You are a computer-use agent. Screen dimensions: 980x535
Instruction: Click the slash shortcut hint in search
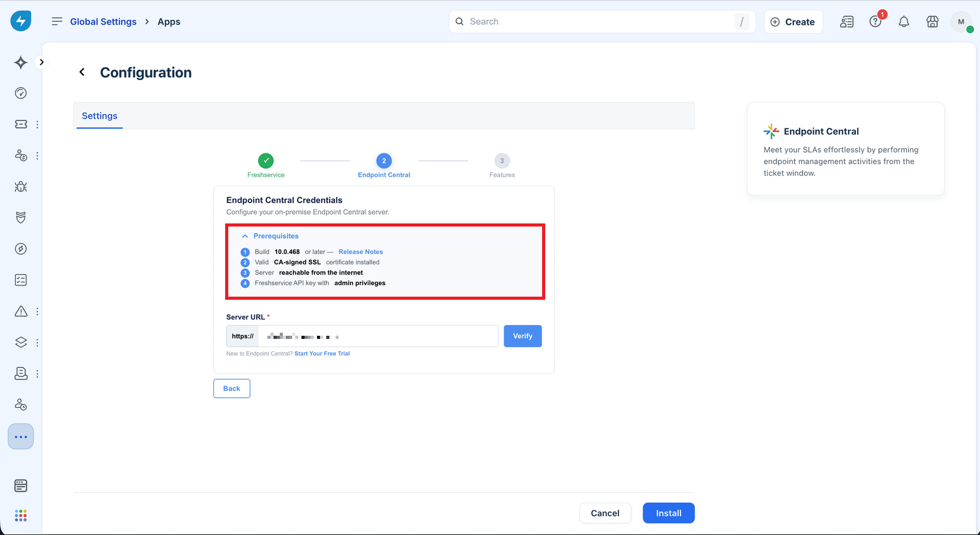point(742,22)
